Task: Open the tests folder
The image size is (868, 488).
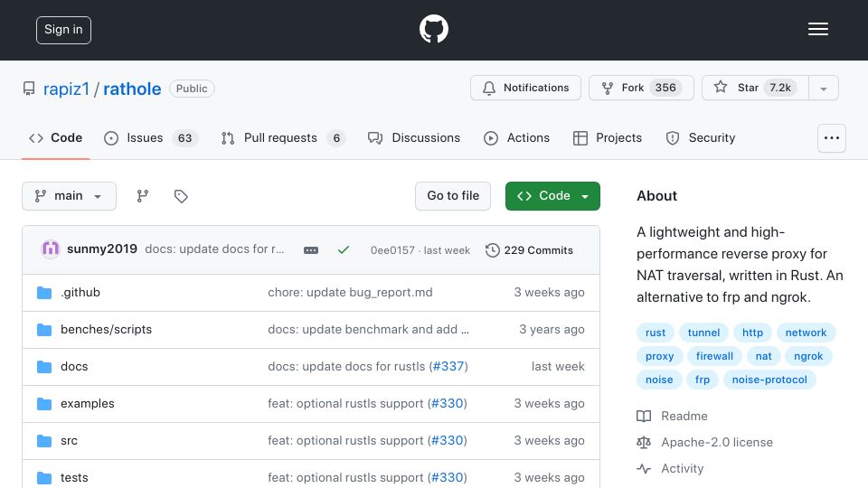Action: point(74,477)
